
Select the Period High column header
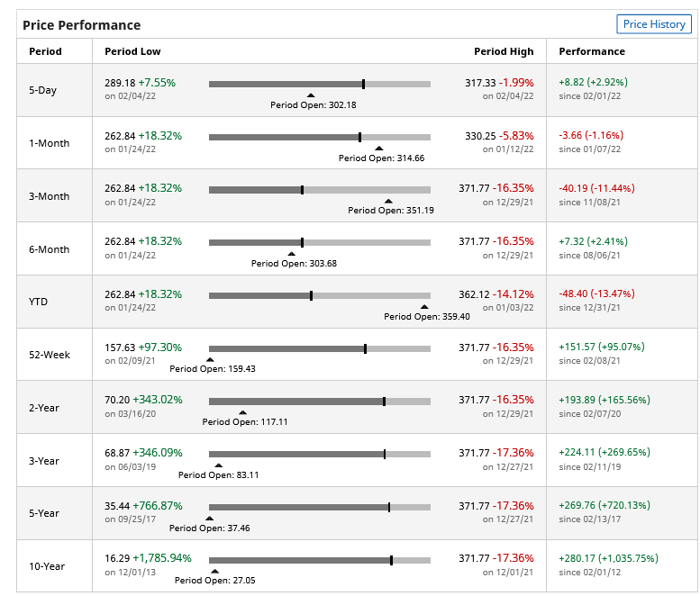504,51
